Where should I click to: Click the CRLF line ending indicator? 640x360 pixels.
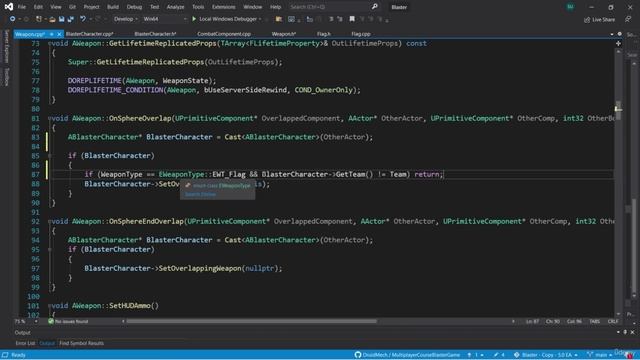[x=613, y=321]
